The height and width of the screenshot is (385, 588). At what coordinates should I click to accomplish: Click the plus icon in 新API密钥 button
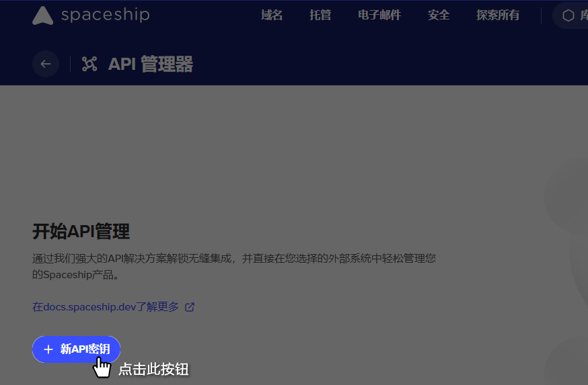[48, 349]
